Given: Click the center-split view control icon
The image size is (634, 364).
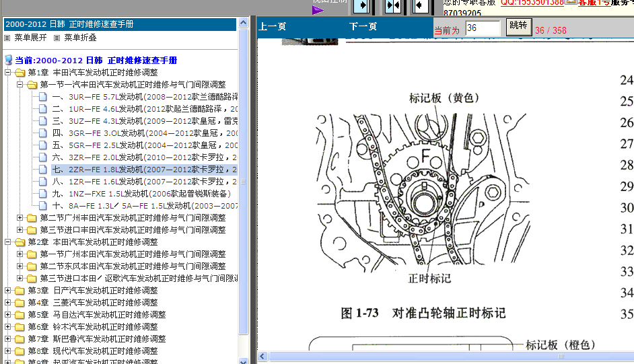Looking at the screenshot, I should tap(393, 5).
